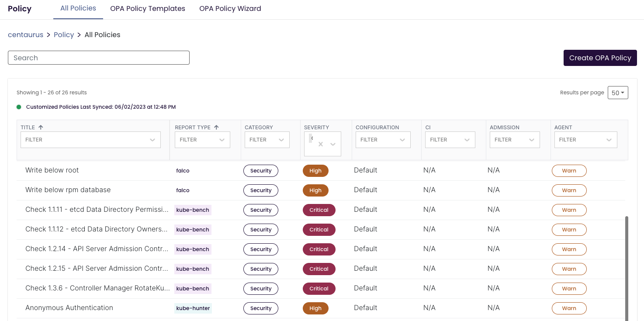Image resolution: width=644 pixels, height=321 pixels.
Task: Click the Create OPA Policy button
Action: point(600,58)
